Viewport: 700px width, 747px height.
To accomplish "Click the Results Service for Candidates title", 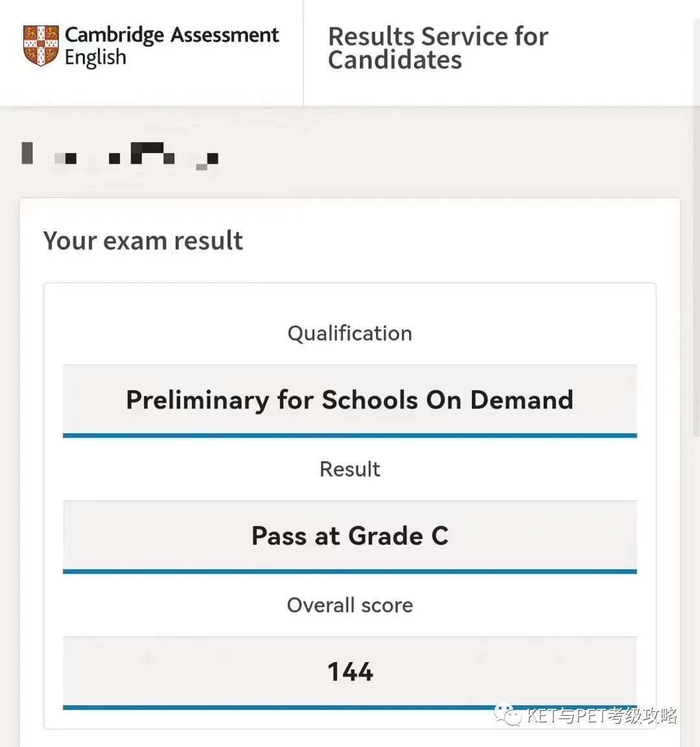I will coord(437,48).
